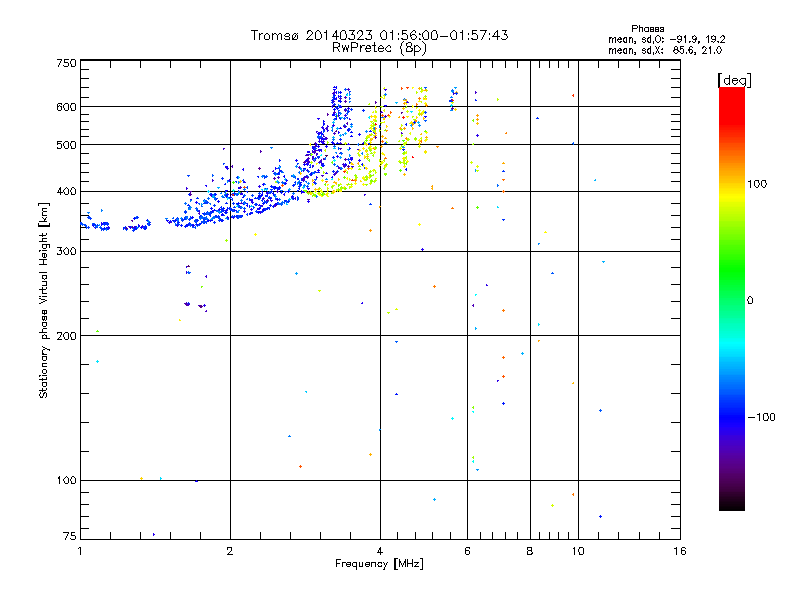Screen dimensions: 800x600
Task: Click the y-axis tick label '200'
Action: (x=66, y=336)
